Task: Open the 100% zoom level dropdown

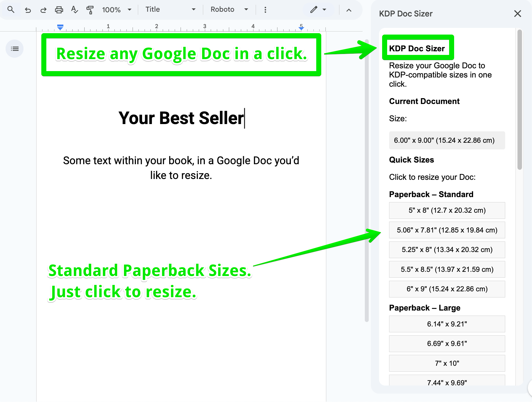Action: click(116, 10)
